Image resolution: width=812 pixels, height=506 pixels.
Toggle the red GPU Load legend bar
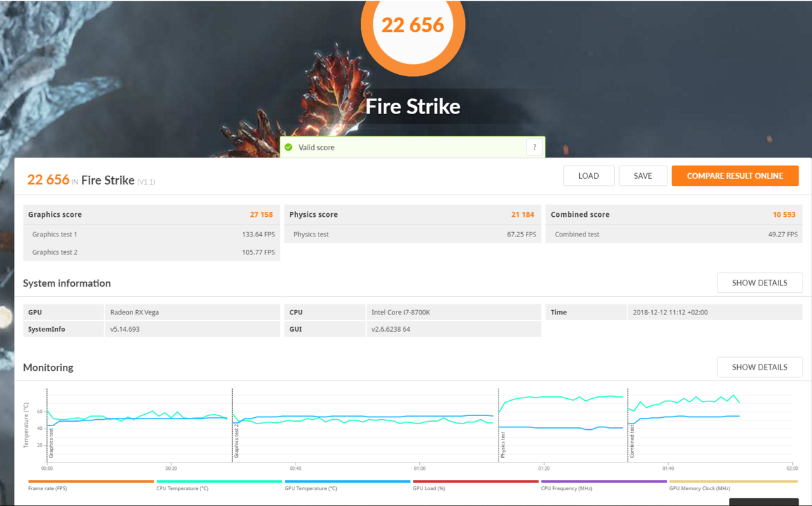pos(476,482)
